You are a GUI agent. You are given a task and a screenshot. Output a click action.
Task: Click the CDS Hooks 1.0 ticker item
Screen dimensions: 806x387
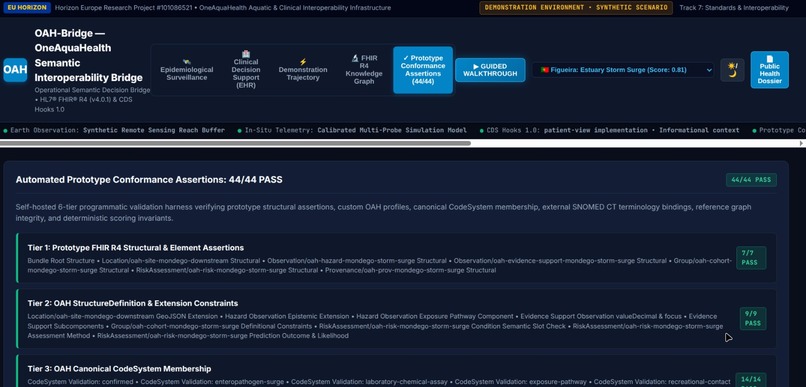[x=610, y=130]
